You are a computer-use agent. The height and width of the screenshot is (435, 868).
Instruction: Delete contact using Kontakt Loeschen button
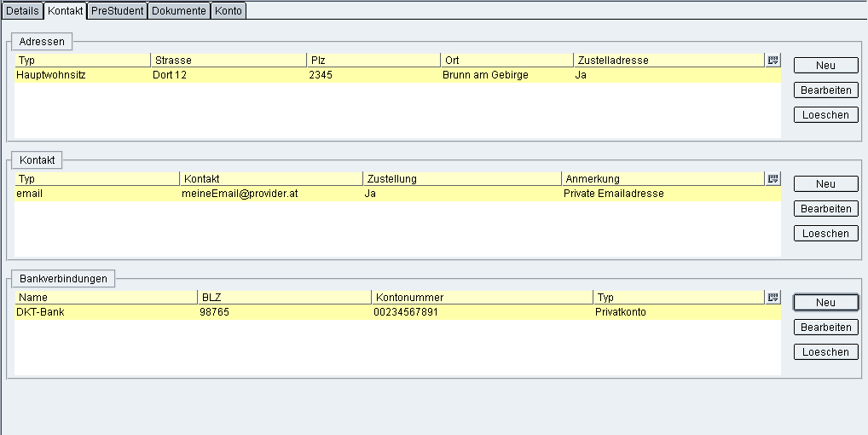825,234
